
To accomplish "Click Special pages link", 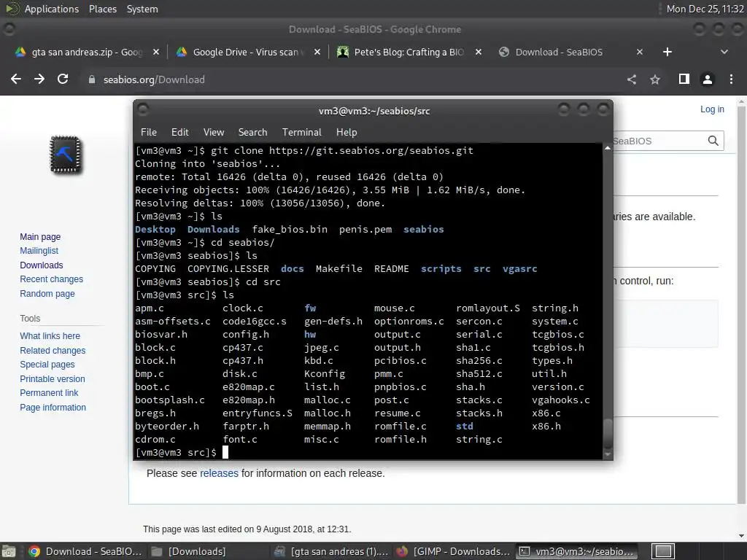I will click(x=47, y=365).
